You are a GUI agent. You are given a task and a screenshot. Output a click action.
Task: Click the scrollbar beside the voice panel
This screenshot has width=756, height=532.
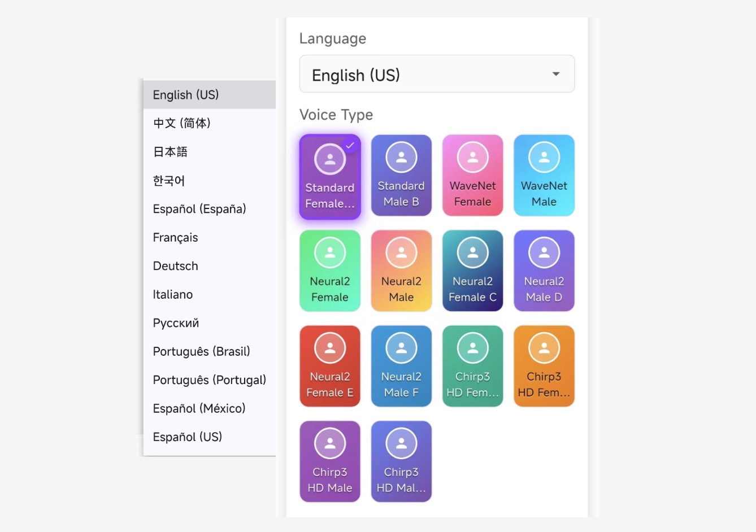click(x=592, y=265)
